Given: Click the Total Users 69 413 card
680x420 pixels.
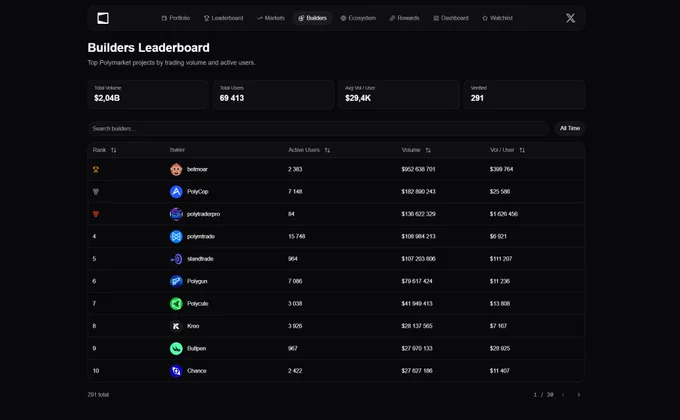Looking at the screenshot, I should (273, 94).
